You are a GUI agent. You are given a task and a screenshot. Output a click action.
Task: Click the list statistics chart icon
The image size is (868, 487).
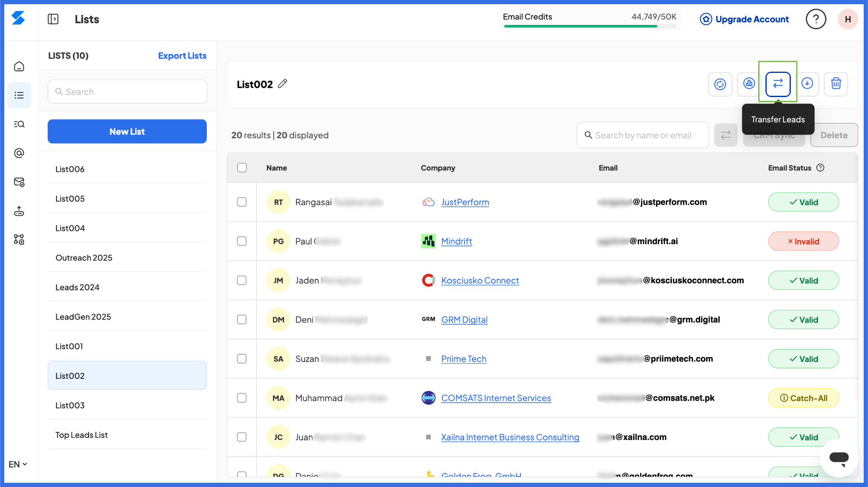click(749, 83)
